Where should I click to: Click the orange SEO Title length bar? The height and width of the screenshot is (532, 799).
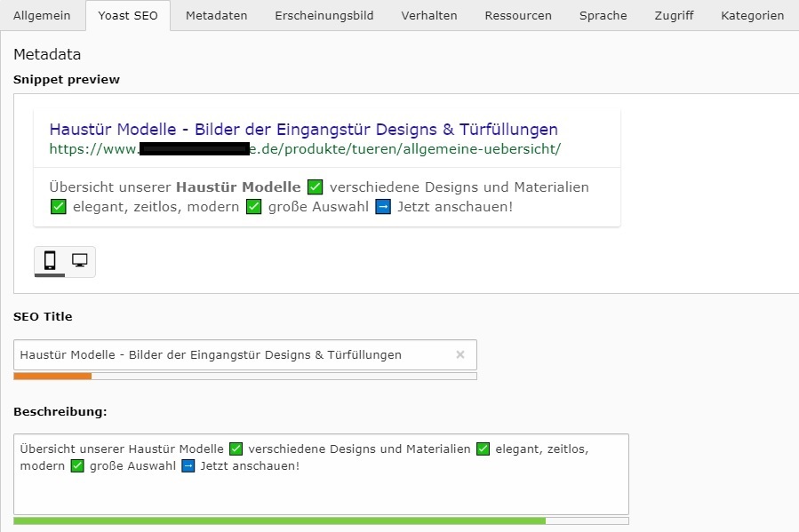(52, 377)
